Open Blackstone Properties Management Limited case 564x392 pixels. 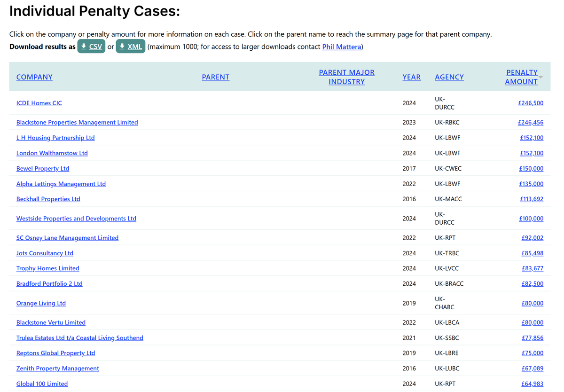tap(77, 122)
